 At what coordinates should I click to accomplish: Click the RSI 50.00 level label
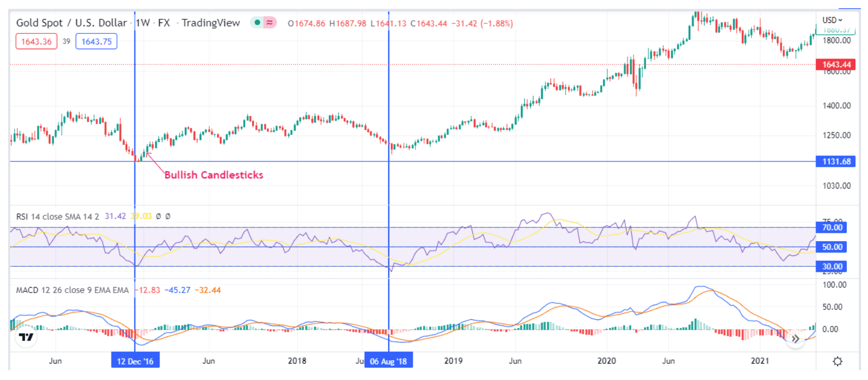tap(832, 247)
